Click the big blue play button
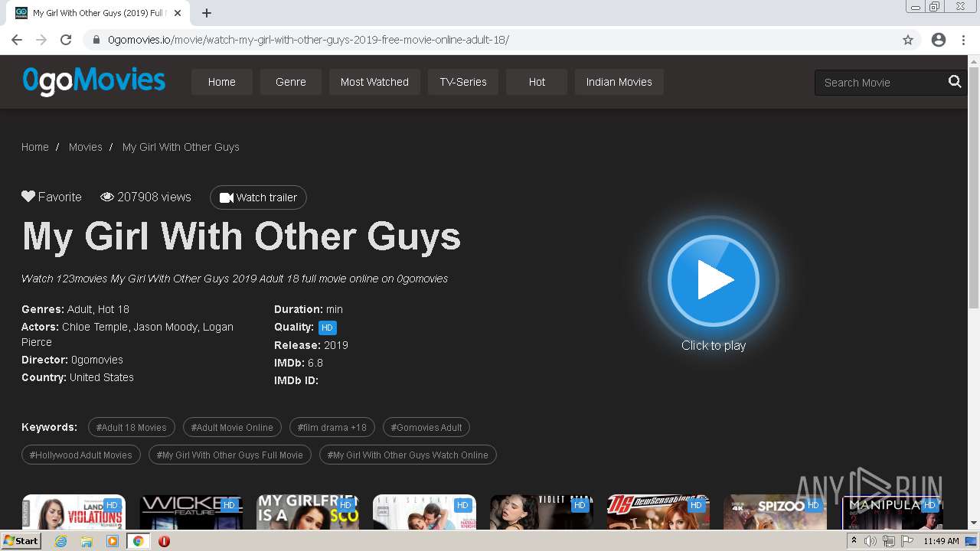Viewport: 980px width, 551px height. (714, 281)
